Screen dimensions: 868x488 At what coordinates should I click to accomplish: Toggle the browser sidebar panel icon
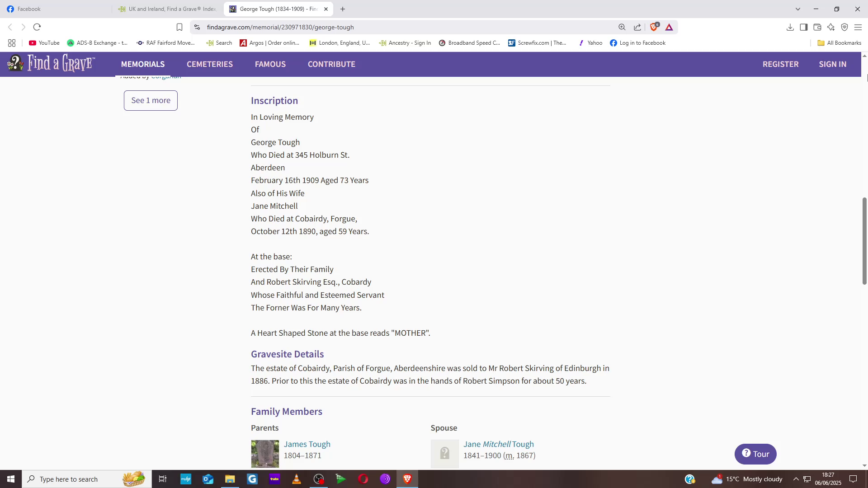coord(803,27)
